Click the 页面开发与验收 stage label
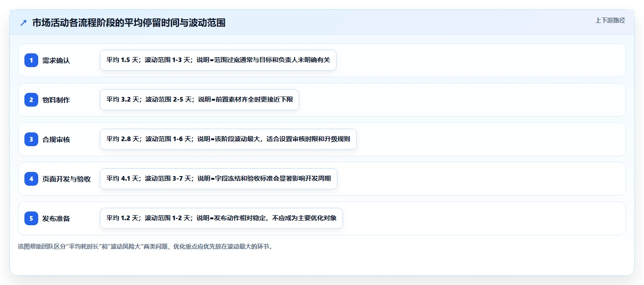 [x=66, y=179]
